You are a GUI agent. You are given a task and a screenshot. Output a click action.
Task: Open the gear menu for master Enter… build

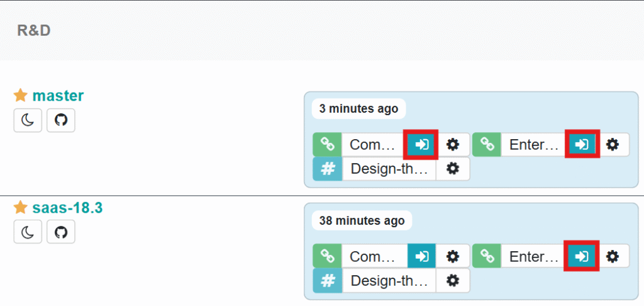[x=613, y=145]
